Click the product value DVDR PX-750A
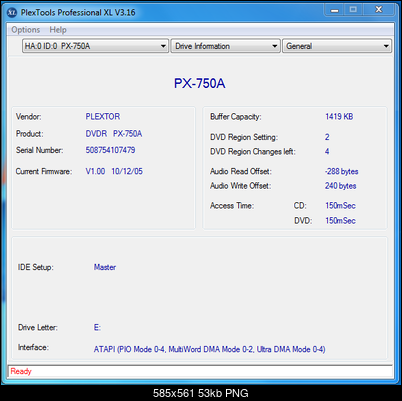Viewport: 402px width, 401px height. pos(114,134)
